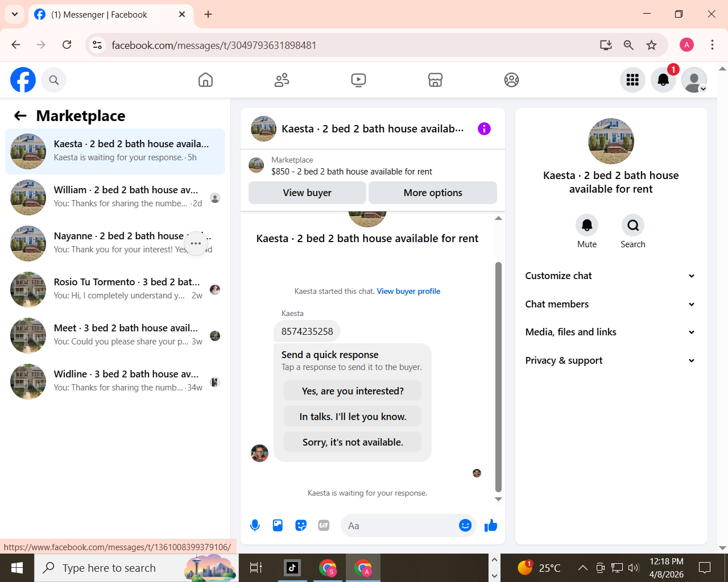Screen dimensions: 728x582
Task: Attach a photo with the image icon
Action: tap(278, 526)
